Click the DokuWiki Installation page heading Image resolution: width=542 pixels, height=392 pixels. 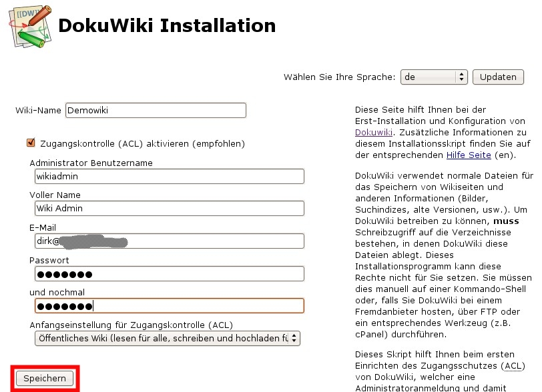tap(167, 26)
